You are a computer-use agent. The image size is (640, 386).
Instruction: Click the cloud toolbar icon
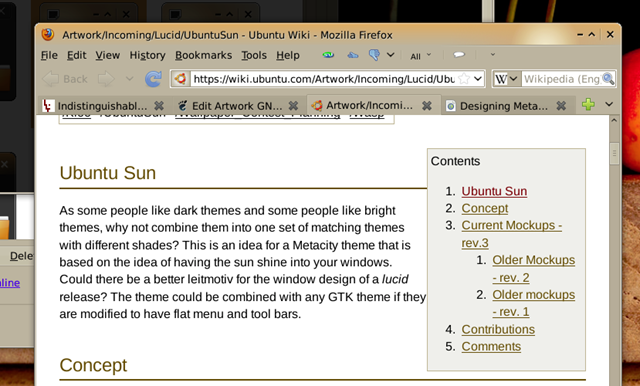click(353, 55)
